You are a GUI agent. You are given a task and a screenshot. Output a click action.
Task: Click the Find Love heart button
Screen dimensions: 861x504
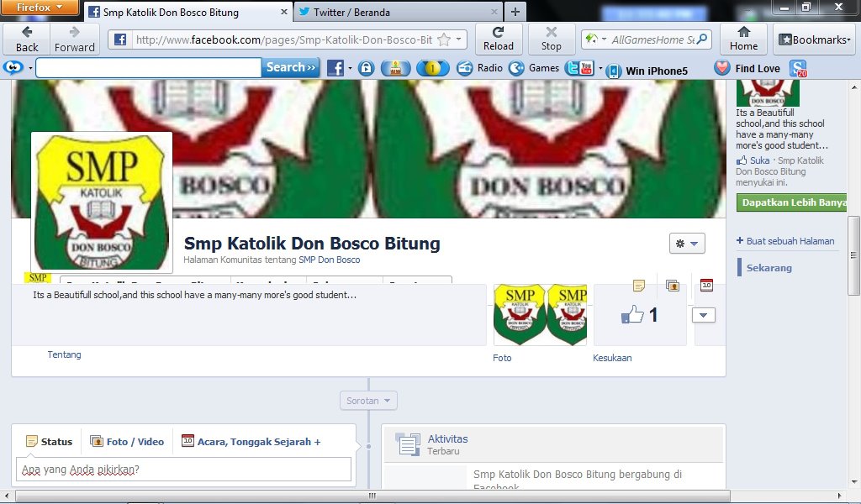(747, 68)
